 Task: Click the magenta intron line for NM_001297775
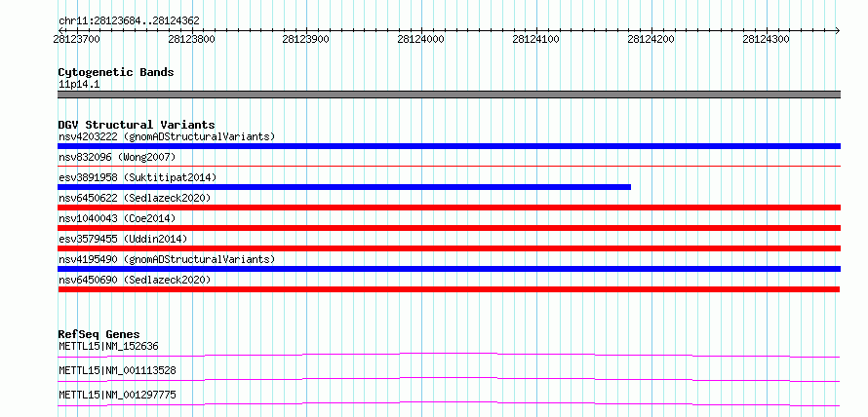click(x=449, y=403)
